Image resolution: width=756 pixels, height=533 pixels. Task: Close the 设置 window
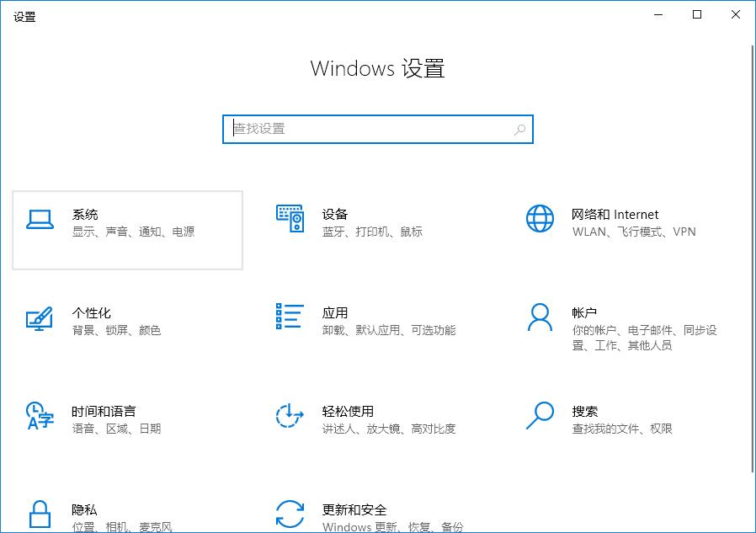(735, 15)
